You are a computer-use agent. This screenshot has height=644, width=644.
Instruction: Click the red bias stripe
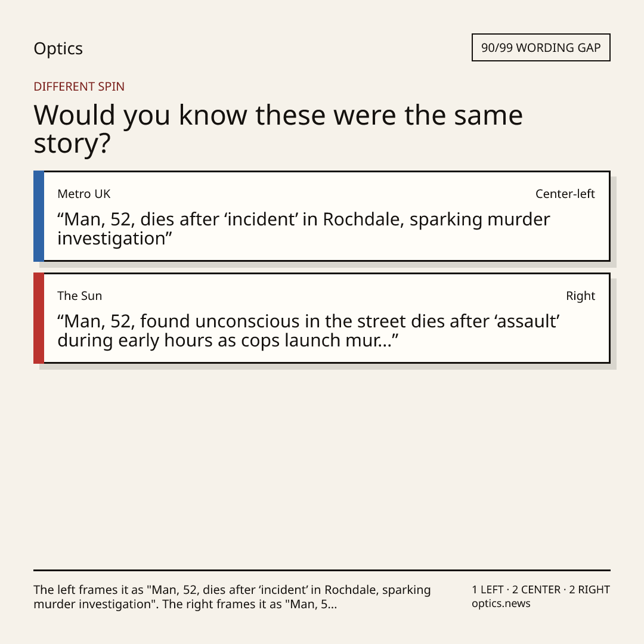tap(39, 318)
